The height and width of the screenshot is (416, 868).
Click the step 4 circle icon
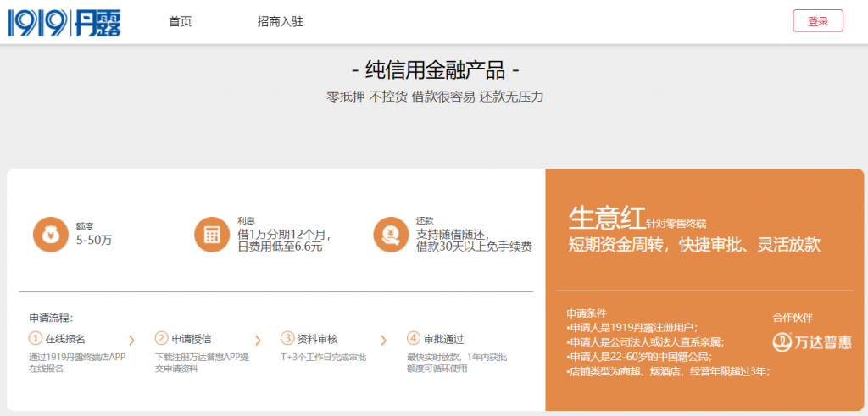413,338
